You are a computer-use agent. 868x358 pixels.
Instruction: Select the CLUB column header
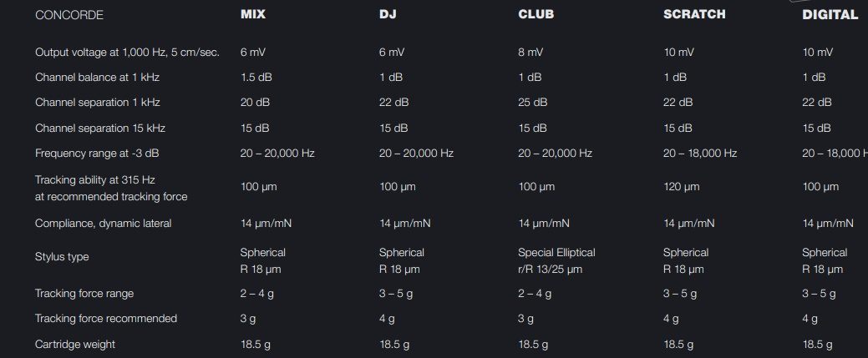click(x=536, y=15)
